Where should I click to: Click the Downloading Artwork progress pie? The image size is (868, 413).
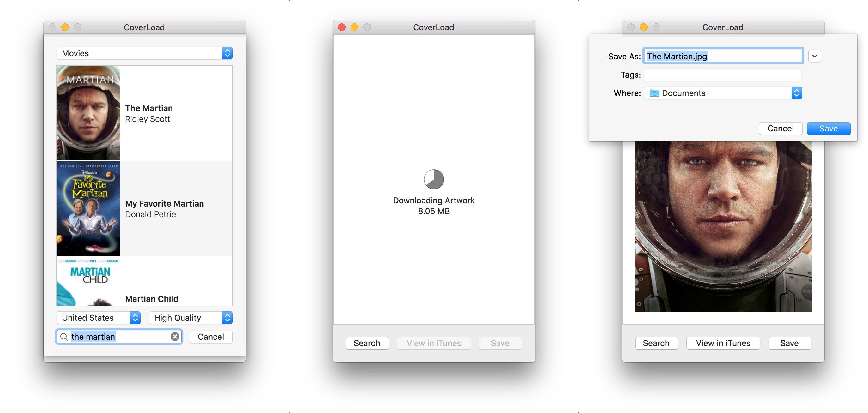434,179
